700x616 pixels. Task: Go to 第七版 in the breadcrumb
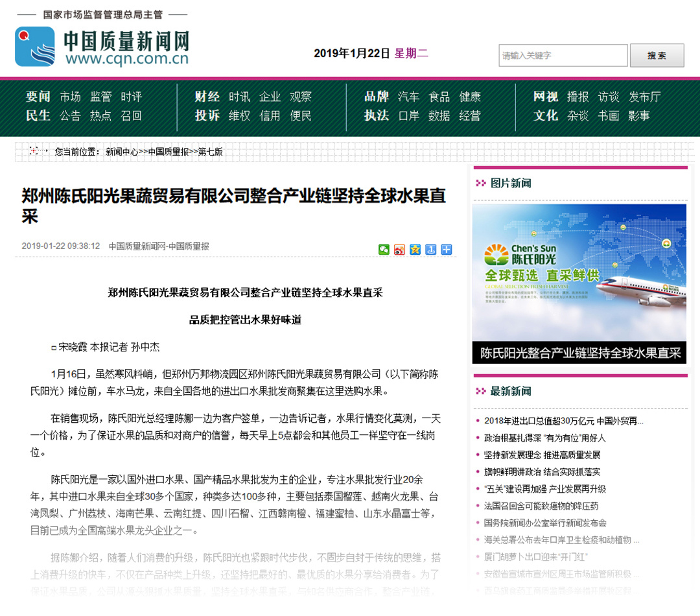click(x=210, y=152)
